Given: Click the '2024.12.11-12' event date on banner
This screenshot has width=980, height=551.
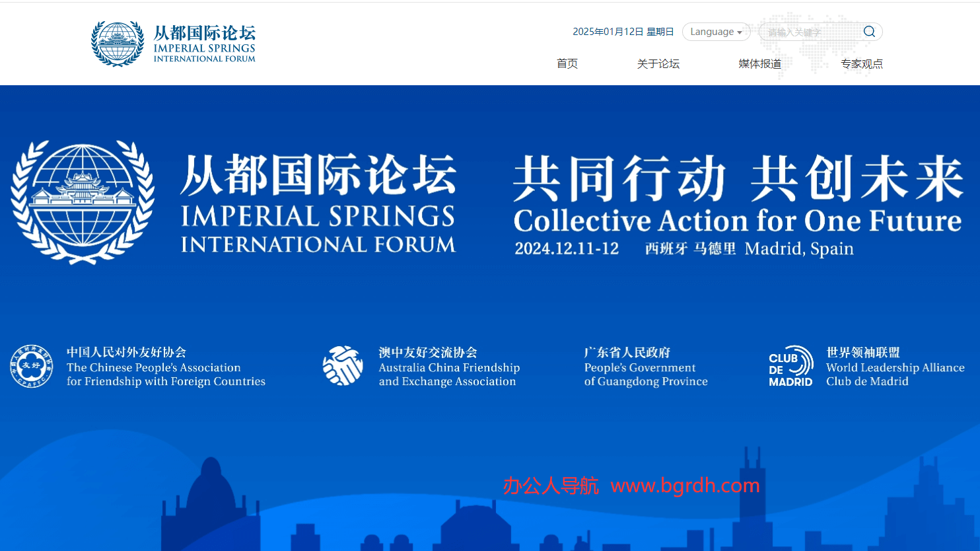Looking at the screenshot, I should pos(567,249).
